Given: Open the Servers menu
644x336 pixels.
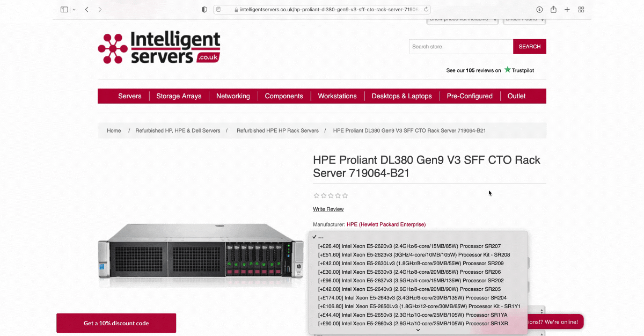Looking at the screenshot, I should [x=130, y=96].
